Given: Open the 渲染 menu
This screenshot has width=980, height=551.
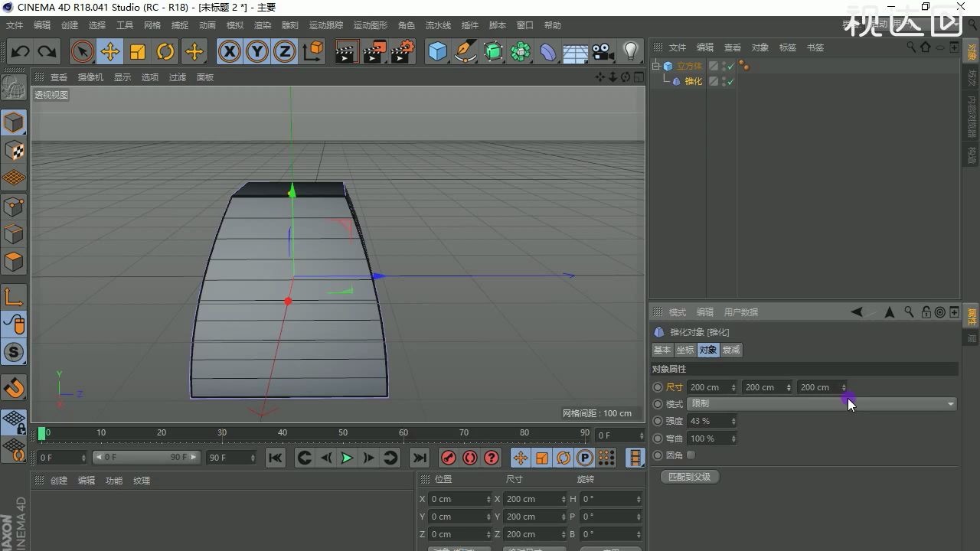Looking at the screenshot, I should coord(263,25).
